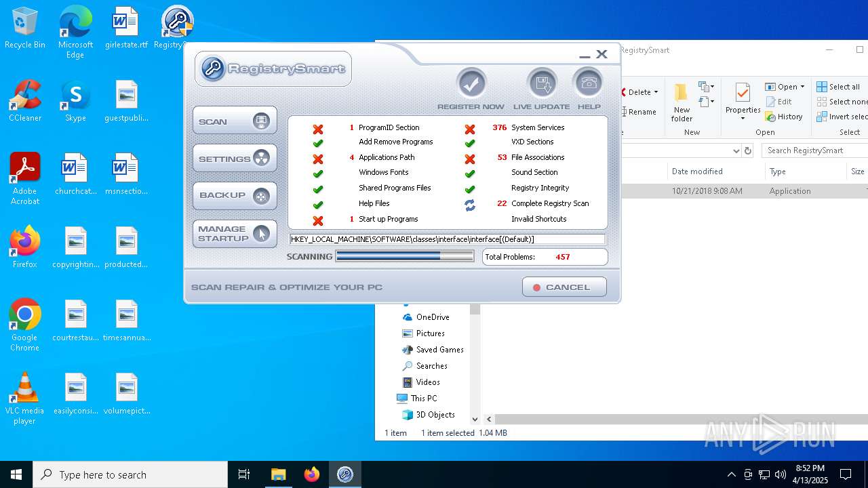The image size is (868, 488).
Task: Click the scanning progress bar
Action: coord(405,256)
